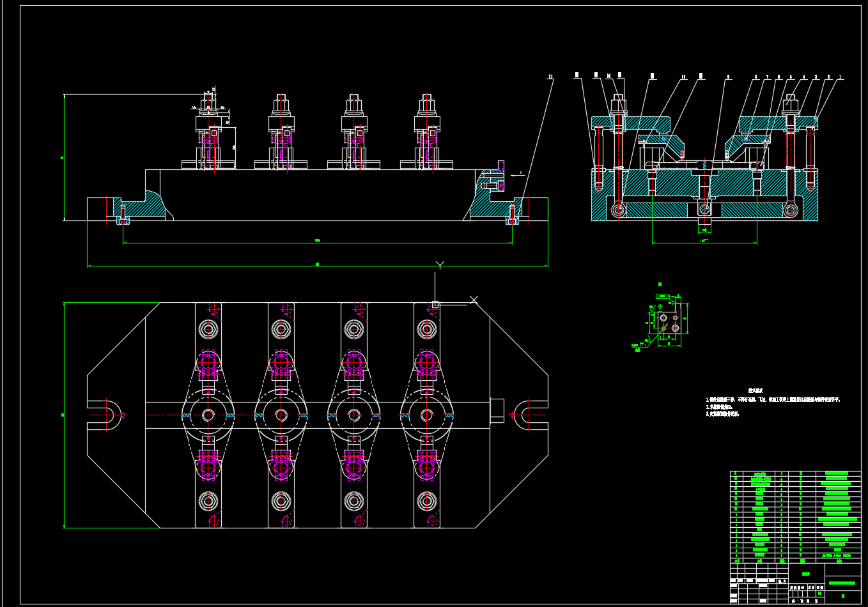Select part balloon number 1 in section view
This screenshot has height=607, width=868.
coord(840,77)
